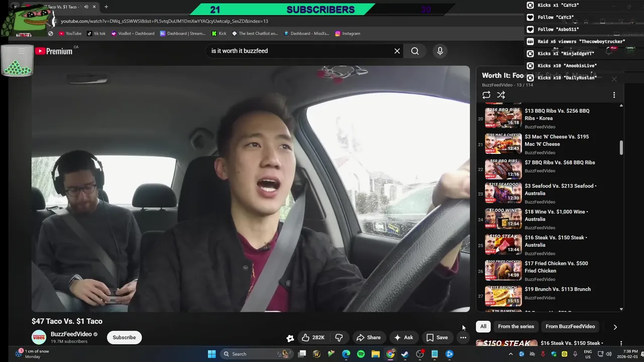Viewport: 644px width, 362px height.
Task: Open the Ask AI button
Action: (404, 337)
